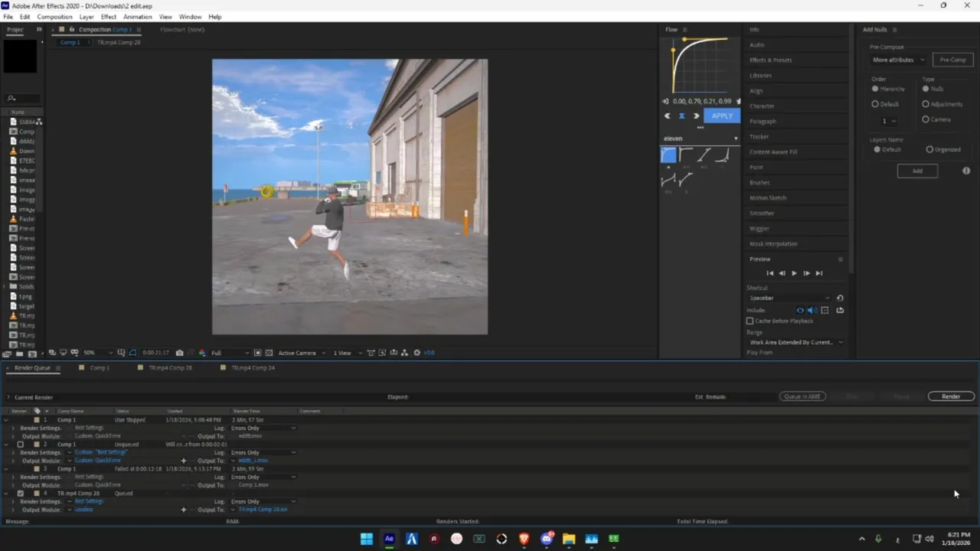Switch to Render Queue tab
Image resolution: width=980 pixels, height=551 pixels.
click(x=32, y=368)
